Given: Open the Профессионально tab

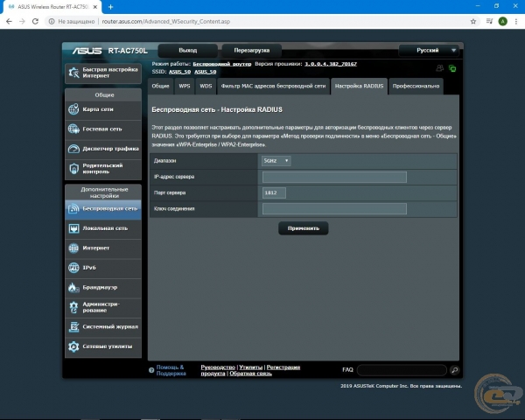Looking at the screenshot, I should (x=416, y=87).
